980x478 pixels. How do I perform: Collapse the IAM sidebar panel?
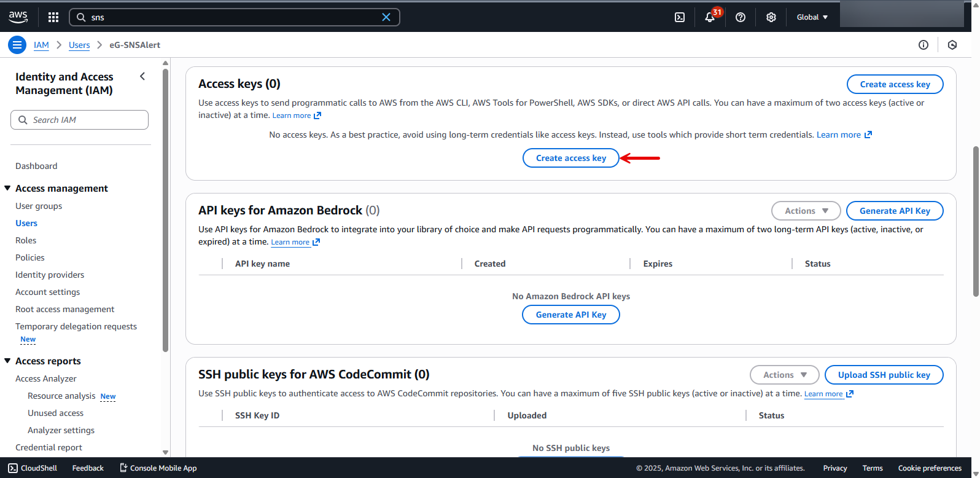click(x=142, y=76)
